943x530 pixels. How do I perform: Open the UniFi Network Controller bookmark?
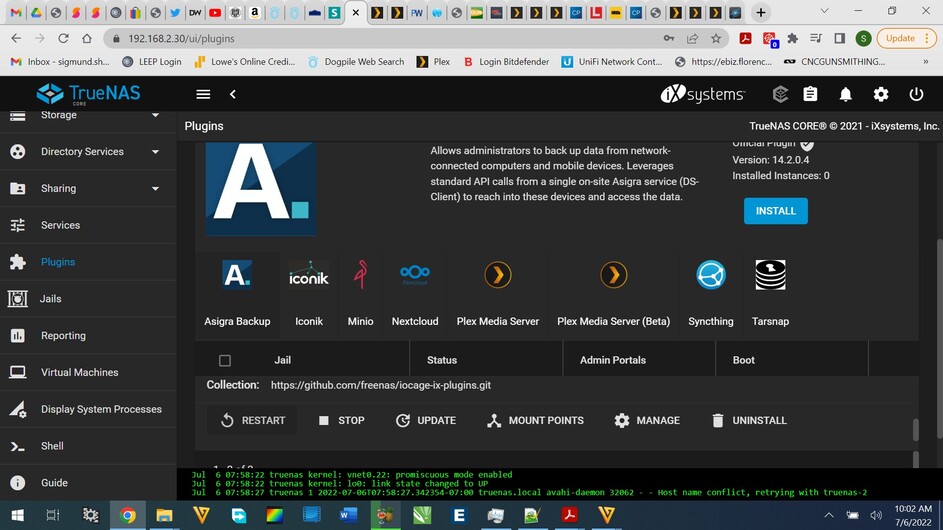612,61
